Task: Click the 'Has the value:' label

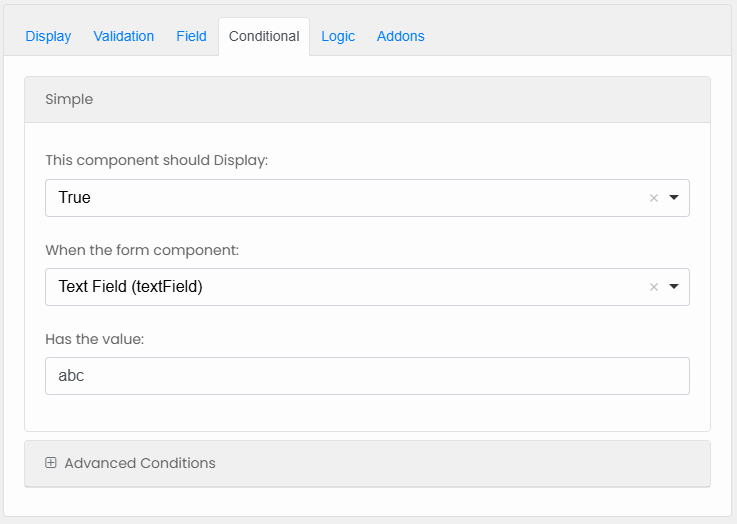Action: click(95, 339)
